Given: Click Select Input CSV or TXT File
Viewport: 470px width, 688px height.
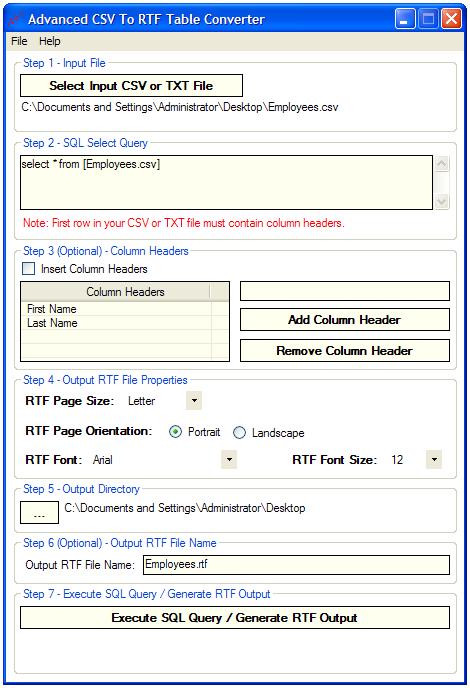Looking at the screenshot, I should coord(131,86).
